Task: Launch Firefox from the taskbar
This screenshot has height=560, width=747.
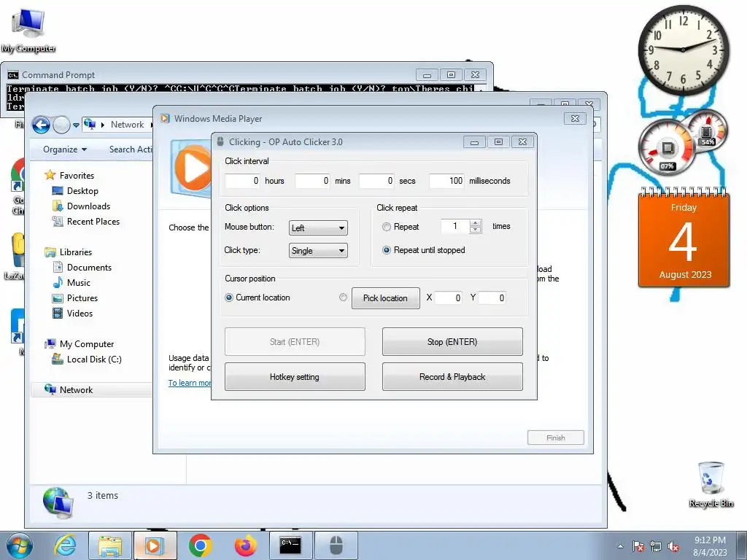Action: (x=245, y=545)
